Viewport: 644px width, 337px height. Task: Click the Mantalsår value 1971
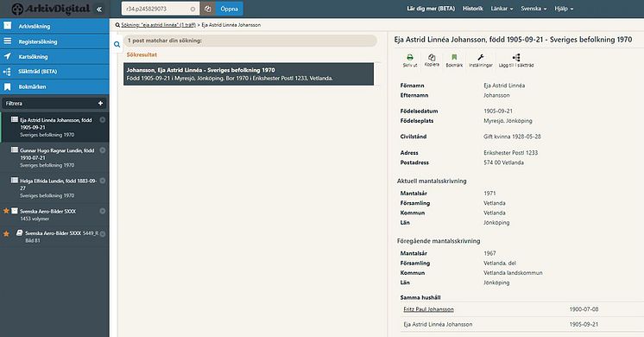coord(489,194)
